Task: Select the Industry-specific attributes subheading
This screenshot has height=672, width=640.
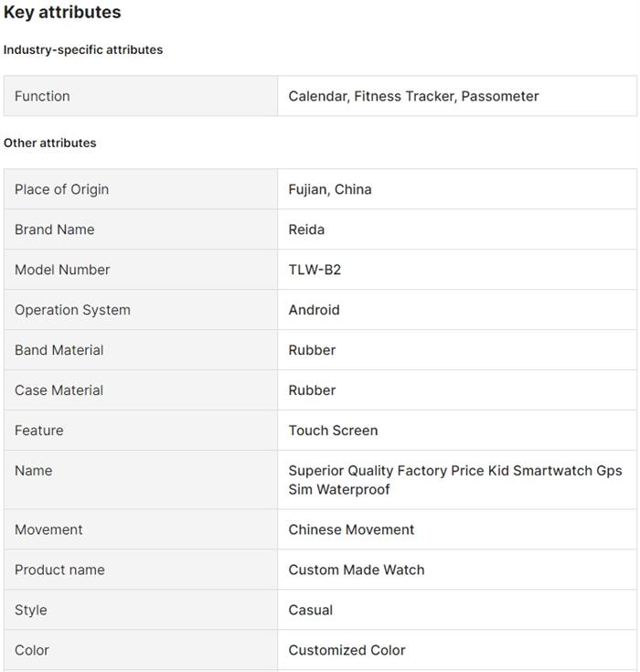Action: [x=83, y=49]
